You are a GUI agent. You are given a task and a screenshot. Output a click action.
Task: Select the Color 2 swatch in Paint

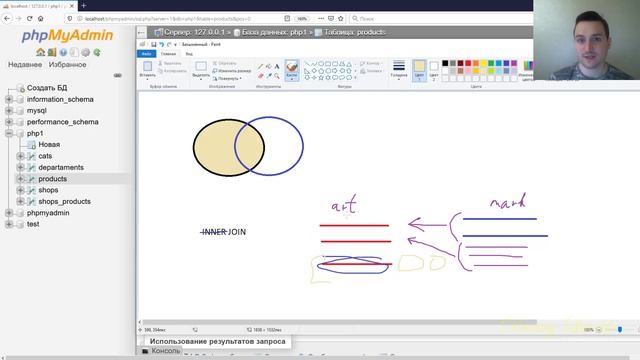(434, 70)
